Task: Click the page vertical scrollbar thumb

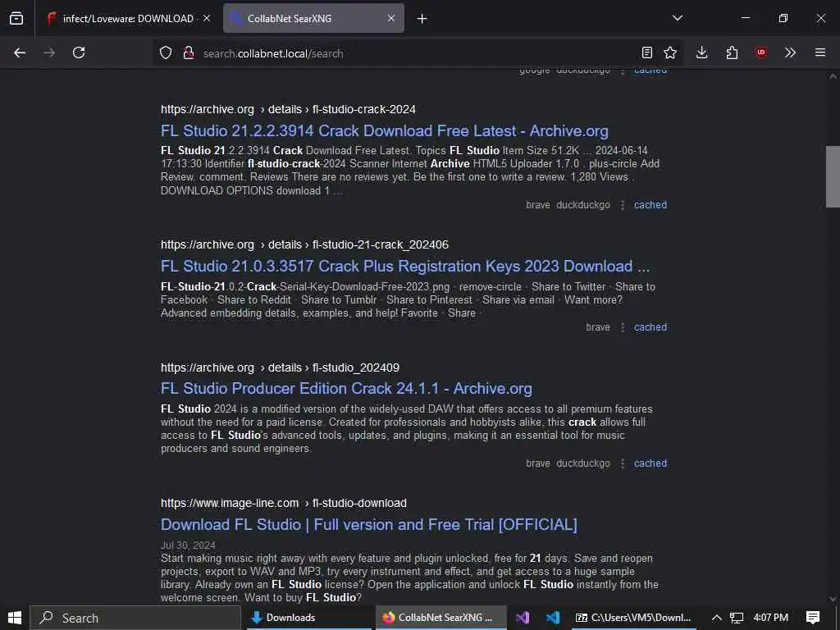Action: point(833,176)
